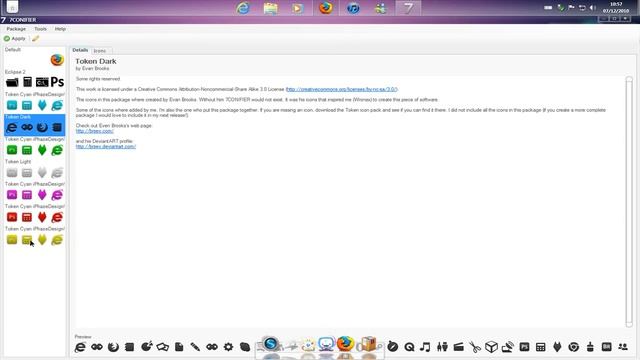Click the black folder icon in Eclipse 2
The image size is (640, 360).
tap(12, 82)
